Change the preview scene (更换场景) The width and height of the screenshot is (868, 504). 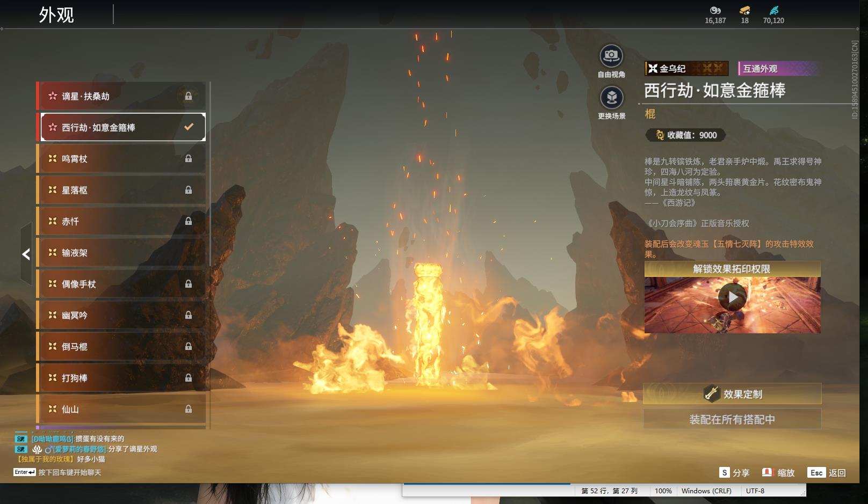(x=611, y=98)
